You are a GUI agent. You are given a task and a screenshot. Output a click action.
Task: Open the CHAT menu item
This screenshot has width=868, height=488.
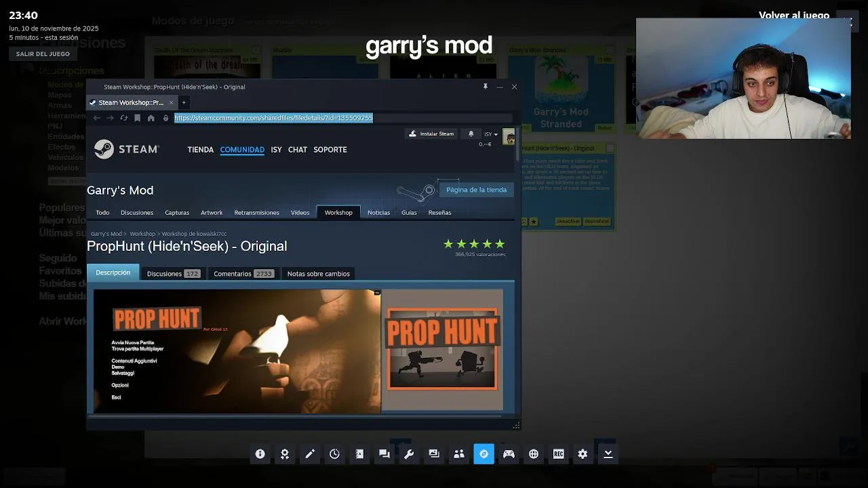click(x=298, y=150)
